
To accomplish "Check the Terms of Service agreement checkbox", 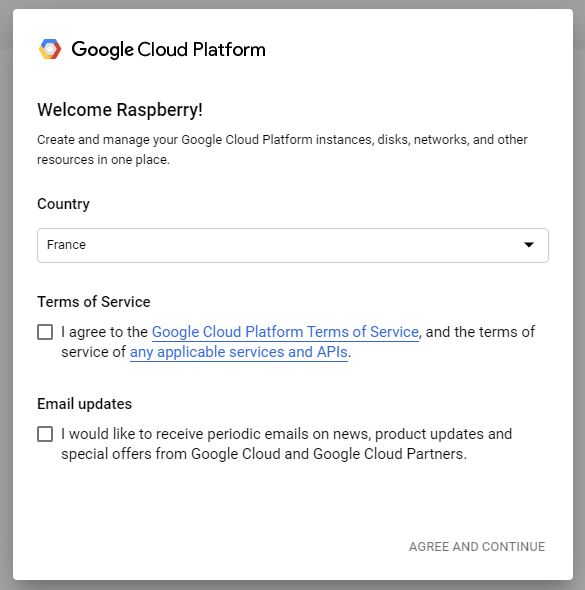I will (x=45, y=332).
